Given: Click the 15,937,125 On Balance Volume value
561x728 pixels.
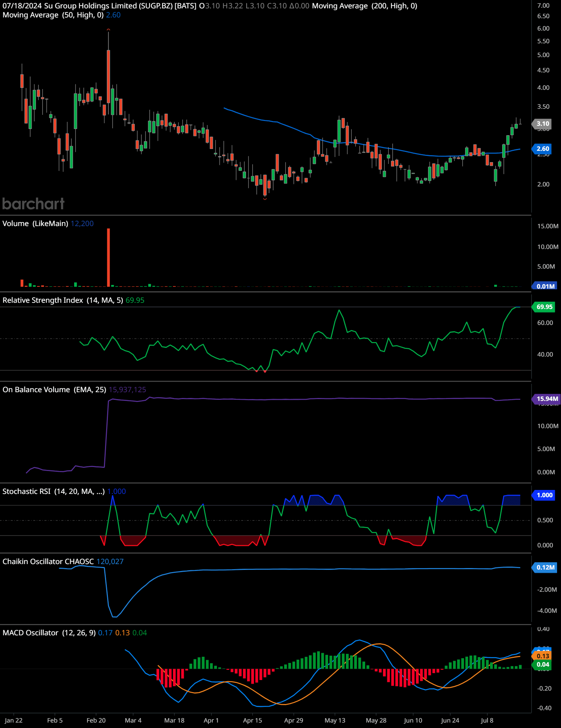Looking at the screenshot, I should 128,390.
